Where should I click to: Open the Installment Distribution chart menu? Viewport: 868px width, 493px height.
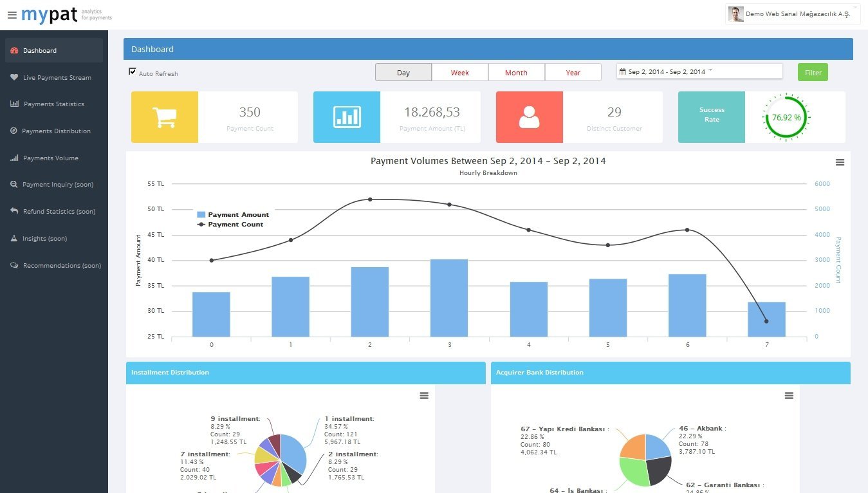(x=423, y=395)
